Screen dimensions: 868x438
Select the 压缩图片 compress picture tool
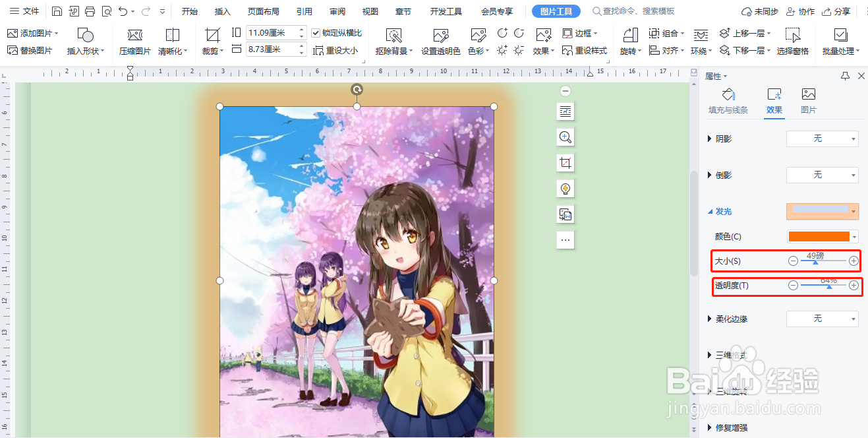[x=135, y=42]
